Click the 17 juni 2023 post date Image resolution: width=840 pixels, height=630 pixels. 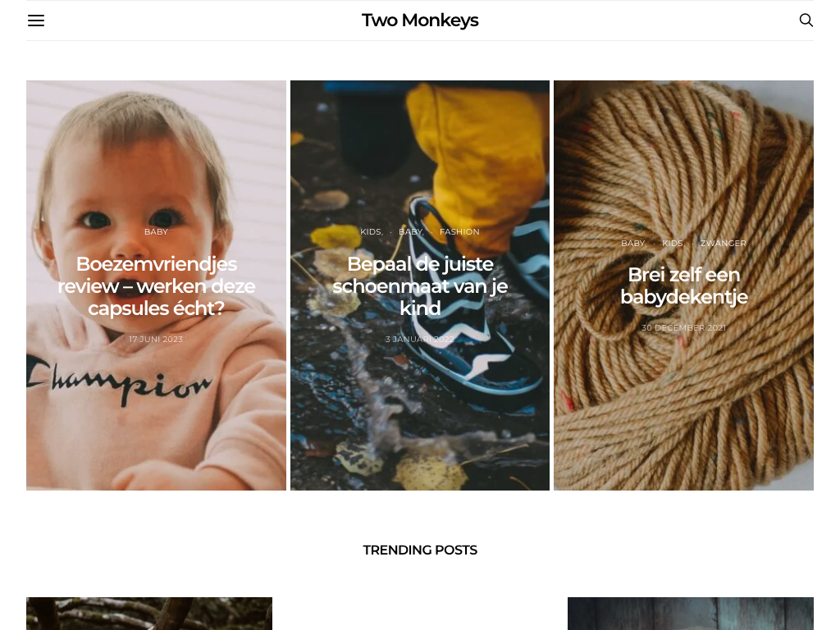156,339
